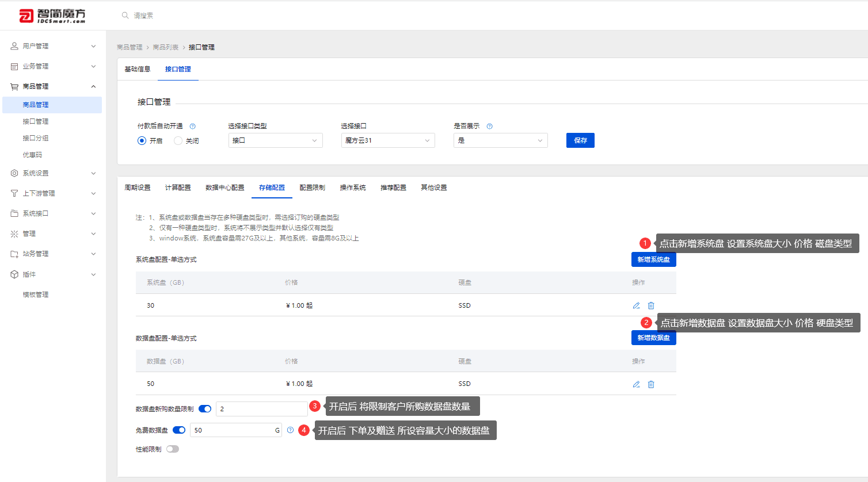Click the search magnifier icon
This screenshot has height=482, width=868.
tap(125, 16)
